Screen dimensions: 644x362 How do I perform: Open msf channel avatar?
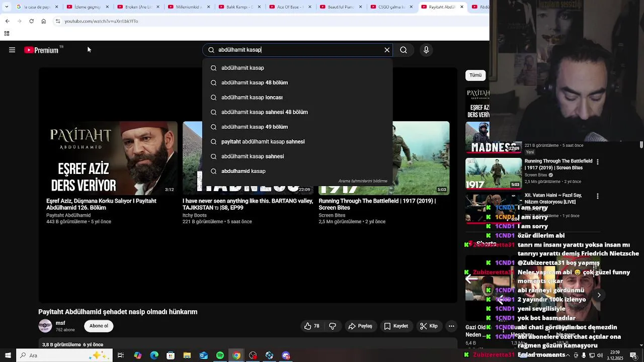click(x=45, y=326)
